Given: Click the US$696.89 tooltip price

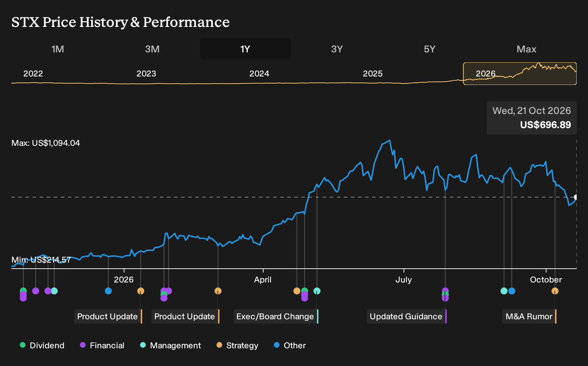Looking at the screenshot, I should coord(546,125).
